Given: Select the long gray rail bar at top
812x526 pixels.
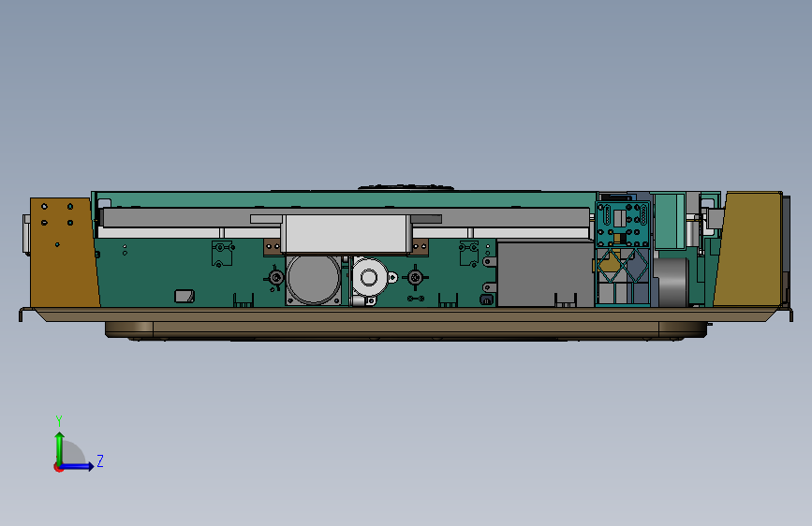Looking at the screenshot, I should [x=346, y=218].
